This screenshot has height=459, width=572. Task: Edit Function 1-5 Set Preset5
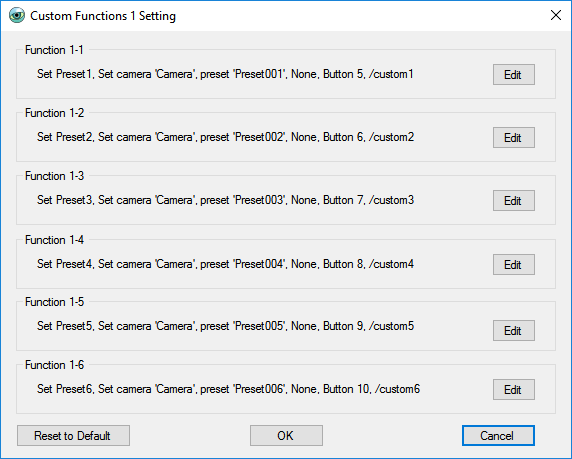514,331
